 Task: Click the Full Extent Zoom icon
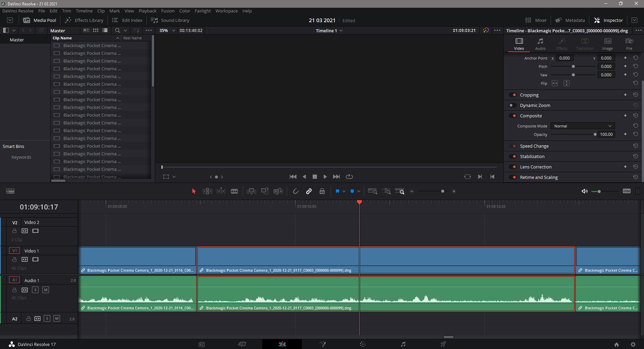click(x=372, y=191)
